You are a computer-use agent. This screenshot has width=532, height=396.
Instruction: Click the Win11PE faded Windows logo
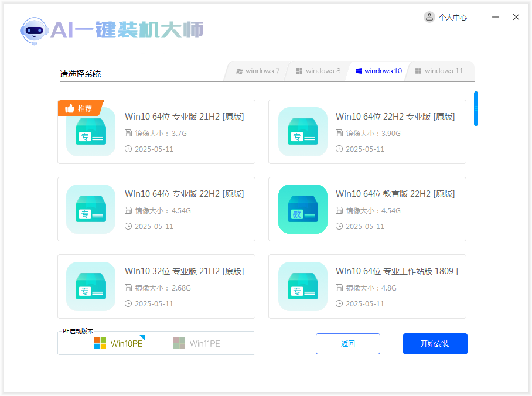tap(179, 343)
